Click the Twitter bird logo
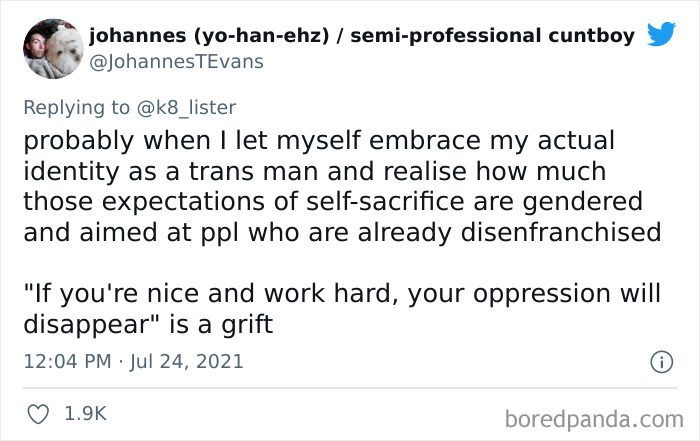 (662, 33)
